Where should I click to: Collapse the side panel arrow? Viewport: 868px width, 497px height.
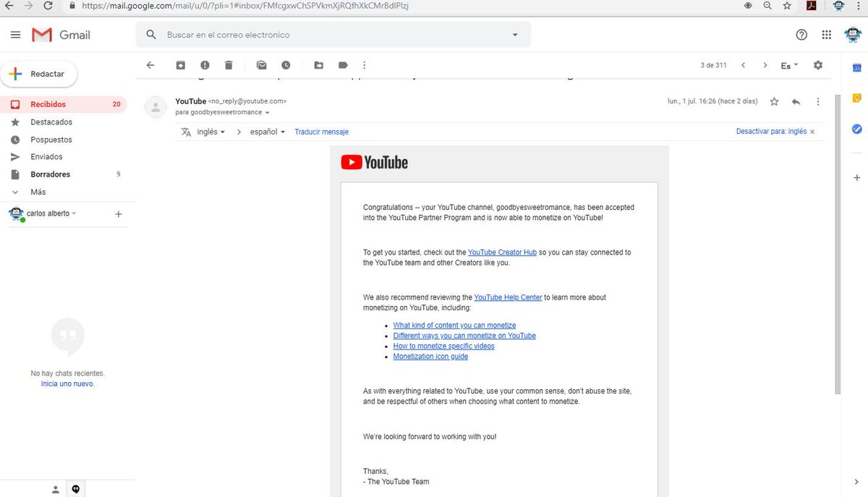pyautogui.click(x=856, y=481)
